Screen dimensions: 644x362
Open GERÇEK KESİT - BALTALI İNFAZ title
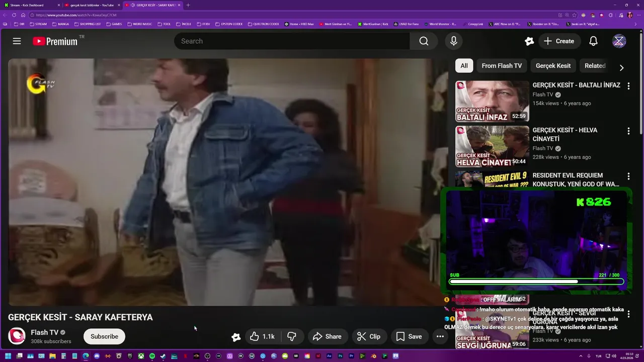pyautogui.click(x=576, y=85)
